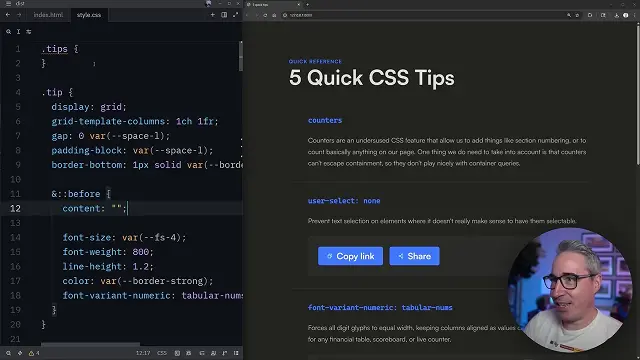Place cursor on line 12 content property

click(95, 208)
